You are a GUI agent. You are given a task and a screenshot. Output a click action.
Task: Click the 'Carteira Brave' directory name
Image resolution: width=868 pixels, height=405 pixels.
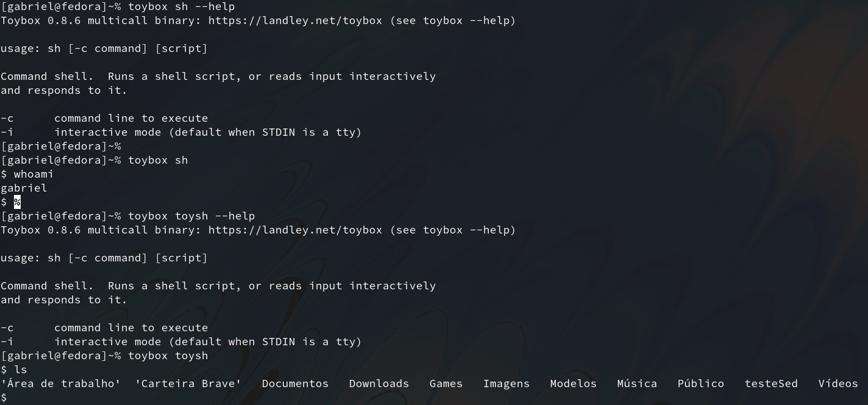[188, 383]
